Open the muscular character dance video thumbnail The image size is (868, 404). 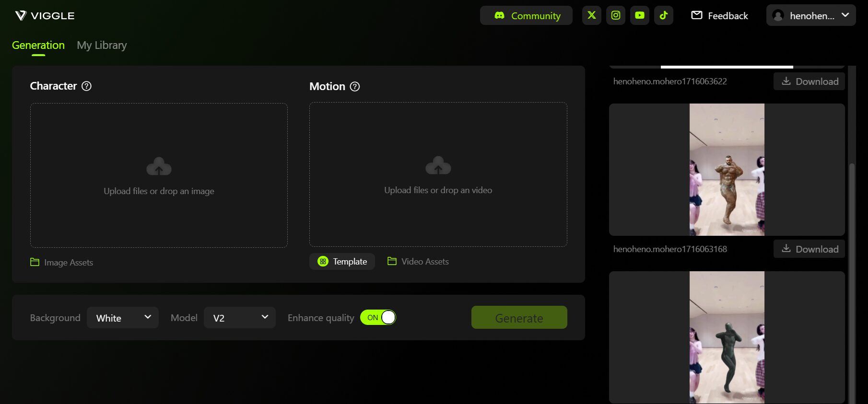point(727,170)
